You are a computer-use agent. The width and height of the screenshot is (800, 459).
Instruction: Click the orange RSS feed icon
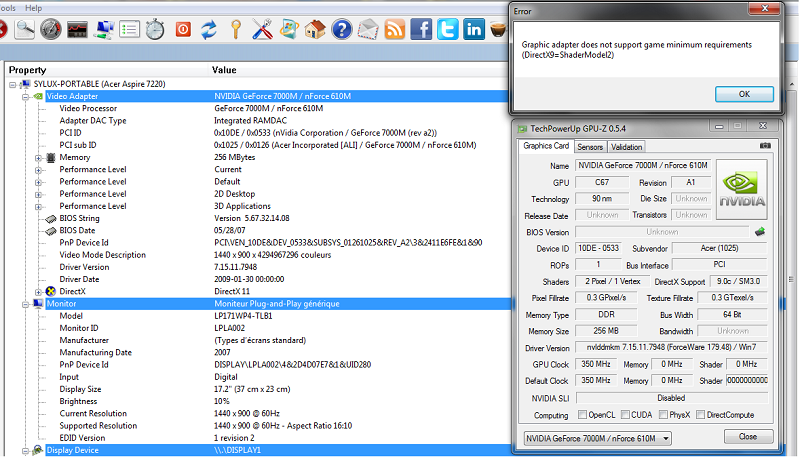pos(394,30)
